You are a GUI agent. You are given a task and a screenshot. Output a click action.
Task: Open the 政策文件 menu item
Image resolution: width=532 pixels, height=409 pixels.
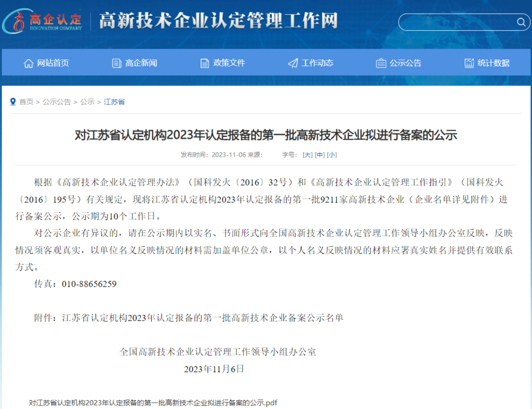229,63
